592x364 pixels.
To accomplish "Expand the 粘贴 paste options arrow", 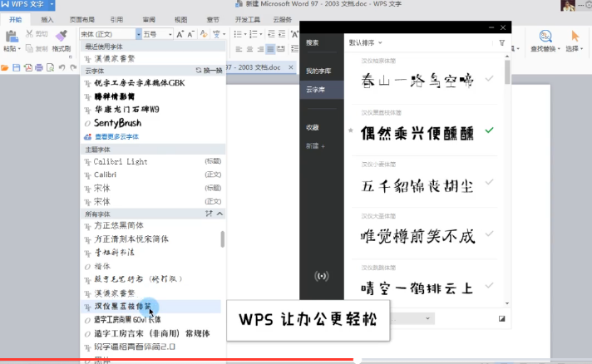I will click(x=19, y=49).
